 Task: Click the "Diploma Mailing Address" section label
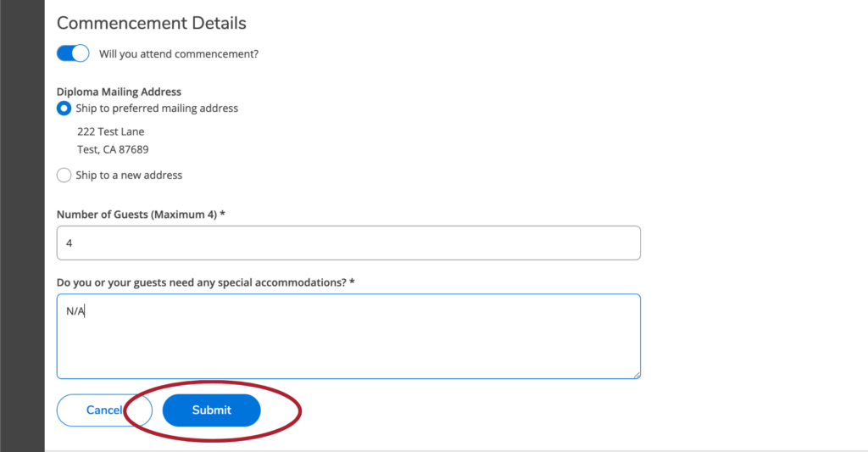pyautogui.click(x=119, y=92)
